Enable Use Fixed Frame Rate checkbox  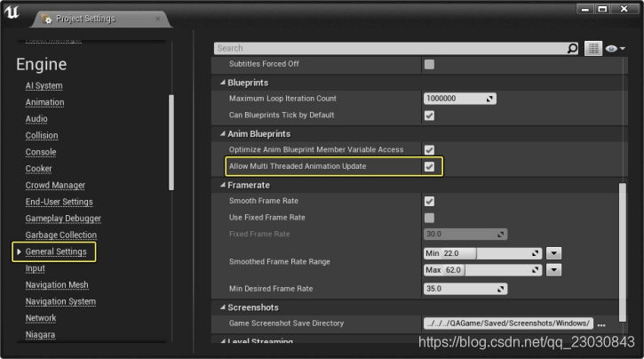click(429, 218)
